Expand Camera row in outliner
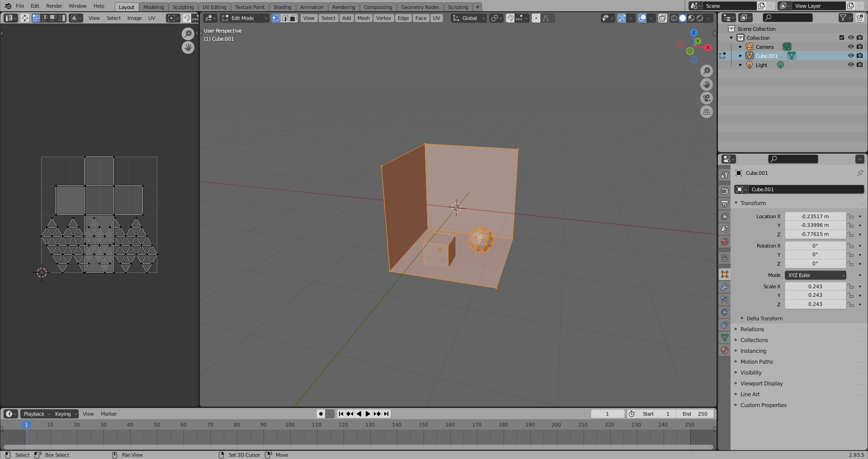Viewport: 868px width, 459px height. tap(740, 47)
